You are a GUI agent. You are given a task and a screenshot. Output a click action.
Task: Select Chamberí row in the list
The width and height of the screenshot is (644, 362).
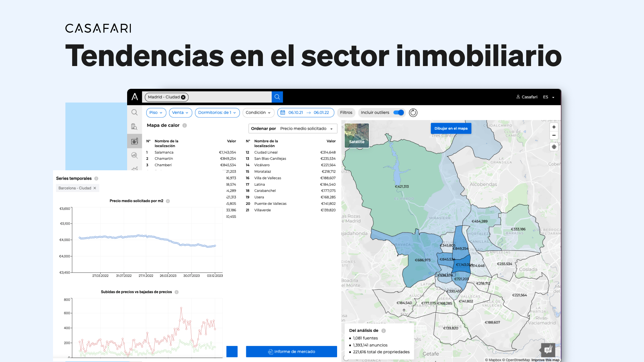[x=191, y=165]
